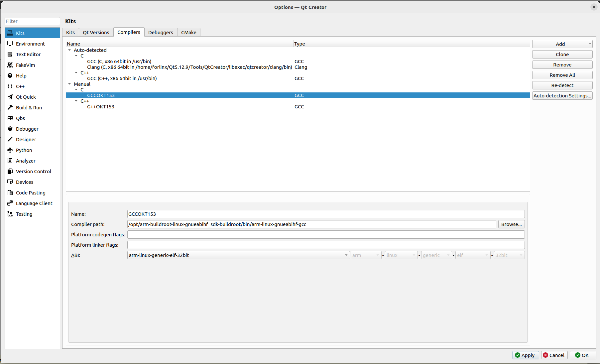The height and width of the screenshot is (364, 600).
Task: Click the Remove All button
Action: pyautogui.click(x=562, y=75)
